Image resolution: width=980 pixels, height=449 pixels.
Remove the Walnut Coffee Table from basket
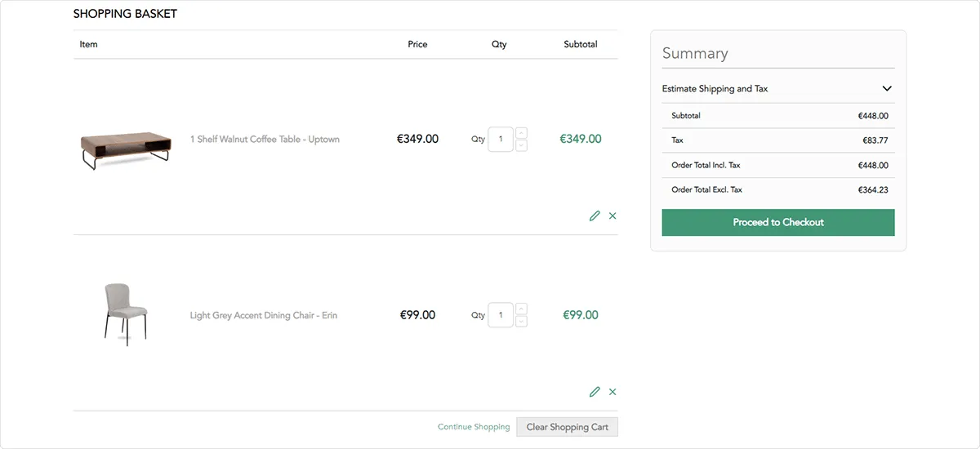(612, 216)
